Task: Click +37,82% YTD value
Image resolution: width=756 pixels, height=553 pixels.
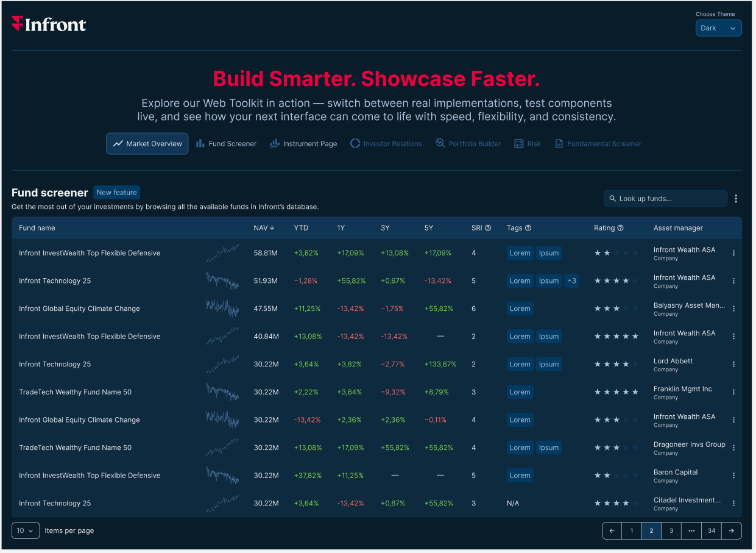Action: pos(308,476)
